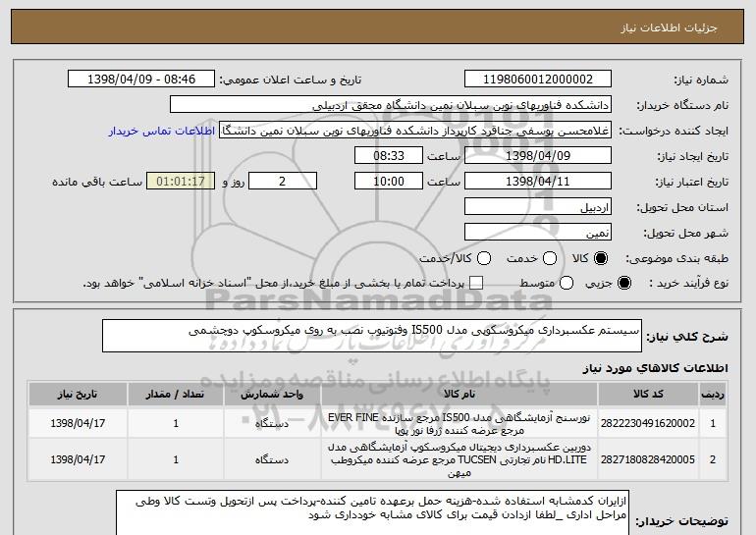Click the quantity cell in row 1

176,423
